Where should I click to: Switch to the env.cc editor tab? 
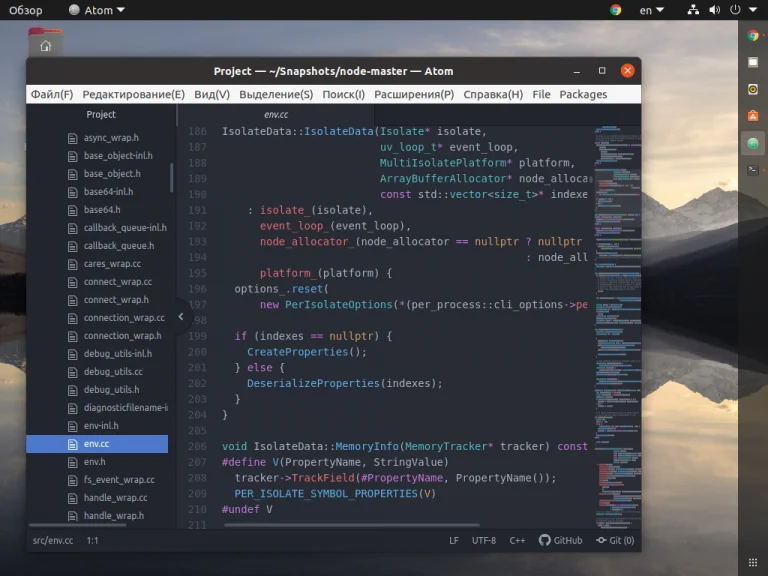point(276,115)
